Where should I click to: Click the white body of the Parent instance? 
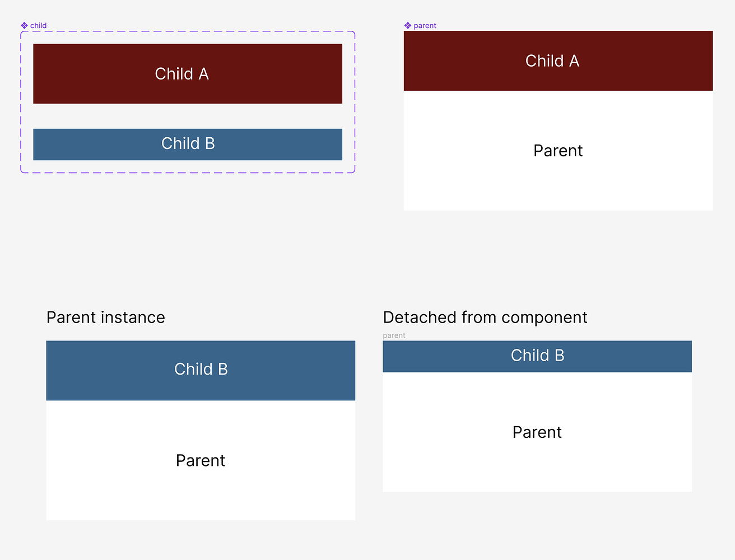pos(201,493)
